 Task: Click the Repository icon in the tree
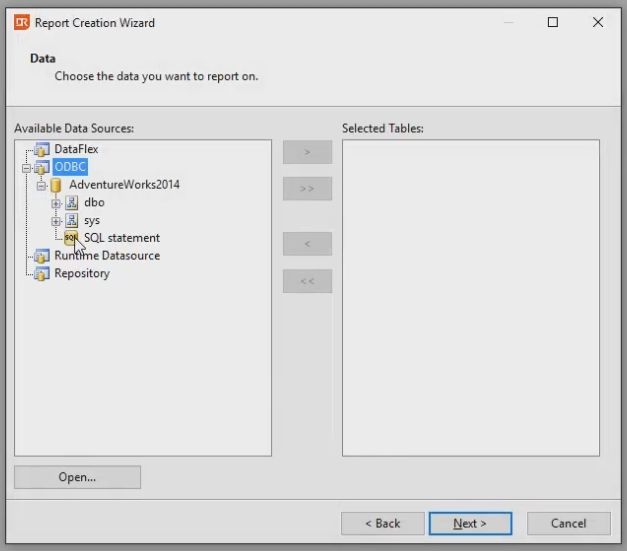[x=42, y=274]
